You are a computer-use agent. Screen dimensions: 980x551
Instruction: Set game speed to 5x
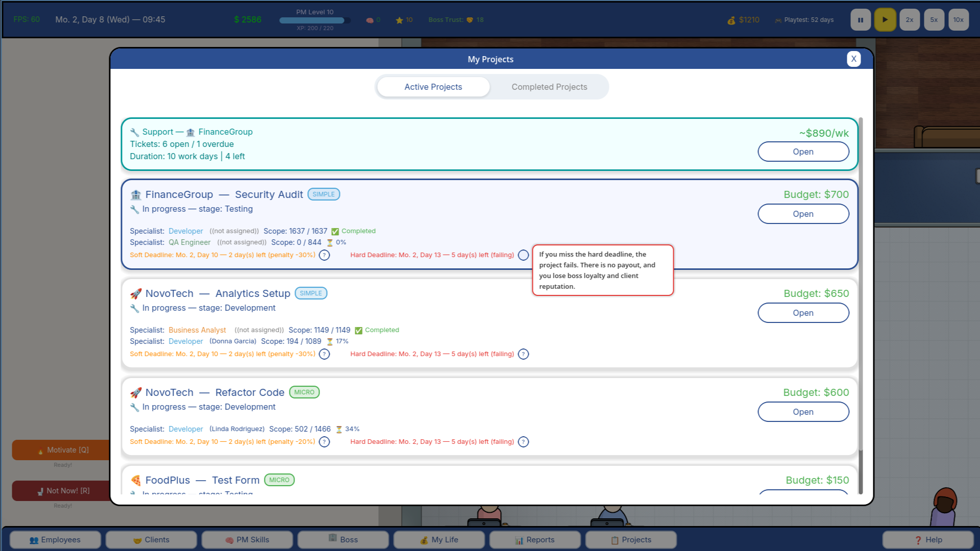pyautogui.click(x=934, y=20)
